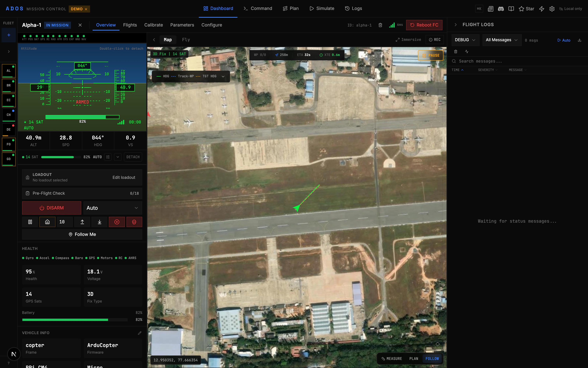This screenshot has height=368, width=588.
Task: Go to the Simulate page
Action: pyautogui.click(x=322, y=8)
